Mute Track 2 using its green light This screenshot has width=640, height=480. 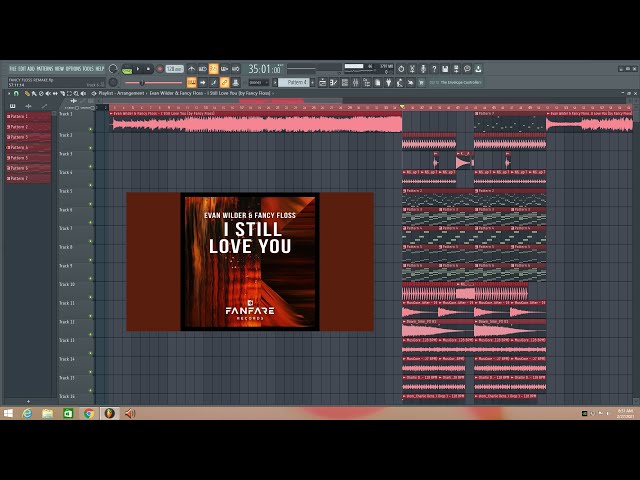[91, 148]
